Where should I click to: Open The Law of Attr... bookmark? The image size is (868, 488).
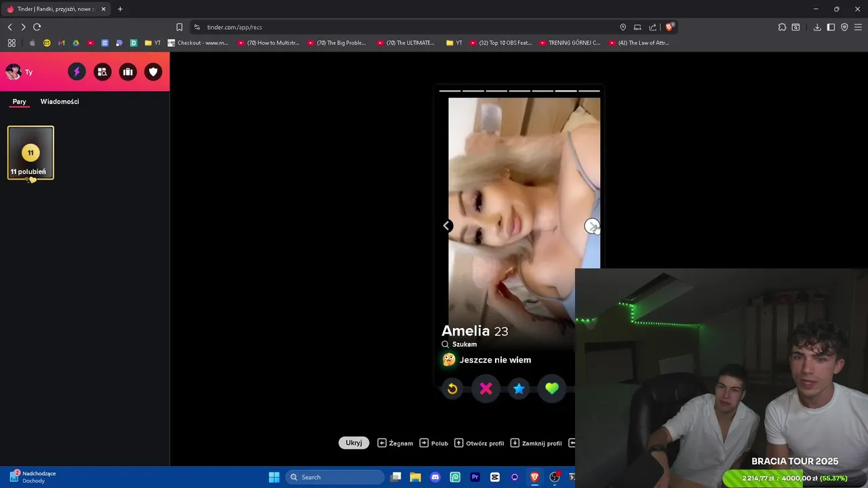pos(639,43)
